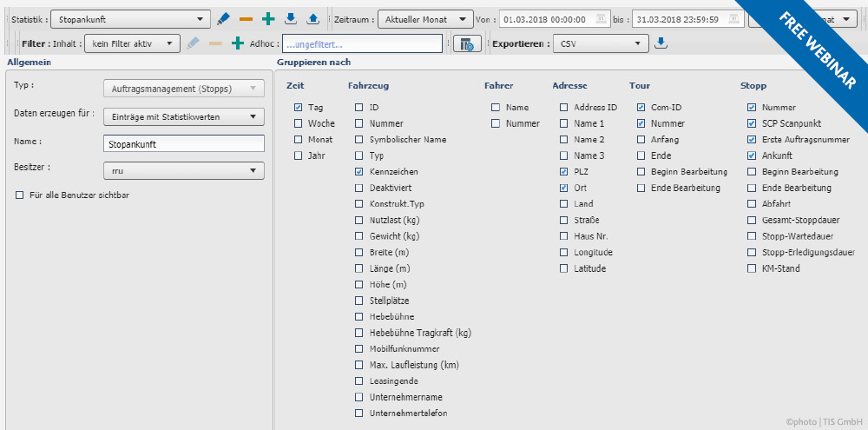
Task: Add new statistic with green plus icon
Action: 268,18
